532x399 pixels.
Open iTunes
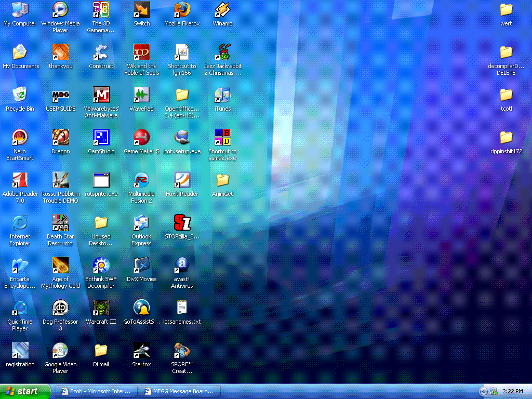pos(222,96)
